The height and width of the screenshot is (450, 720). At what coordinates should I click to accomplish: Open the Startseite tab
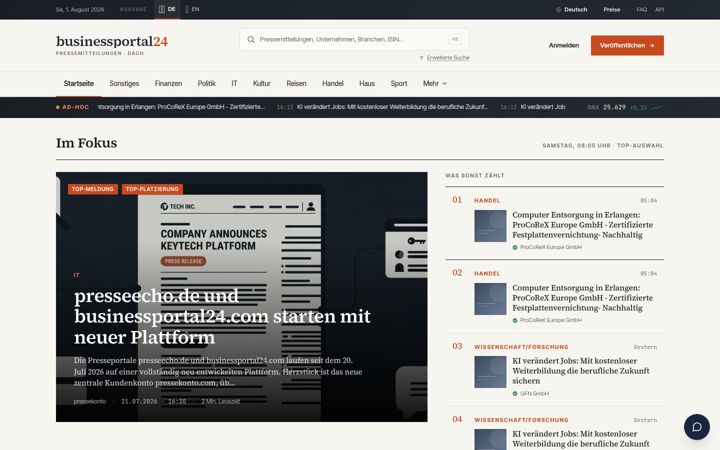79,84
